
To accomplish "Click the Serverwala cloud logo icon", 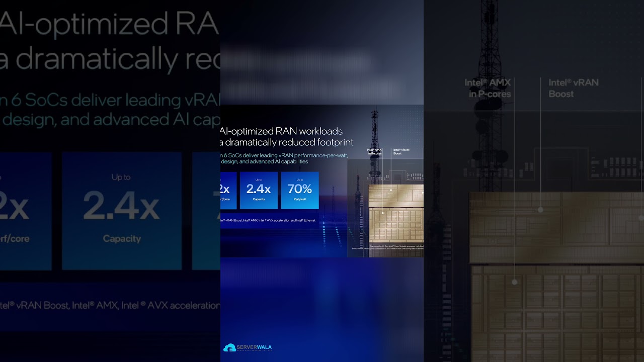I will coord(229,347).
